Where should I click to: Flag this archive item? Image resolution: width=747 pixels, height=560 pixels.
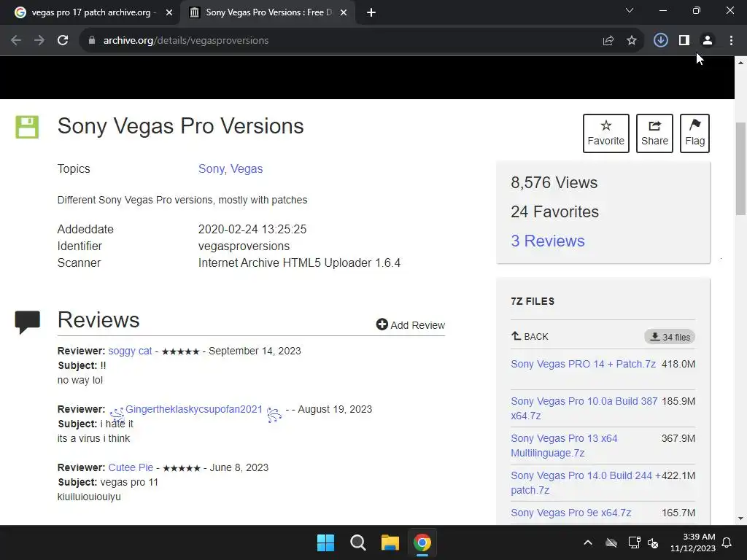[x=695, y=133]
